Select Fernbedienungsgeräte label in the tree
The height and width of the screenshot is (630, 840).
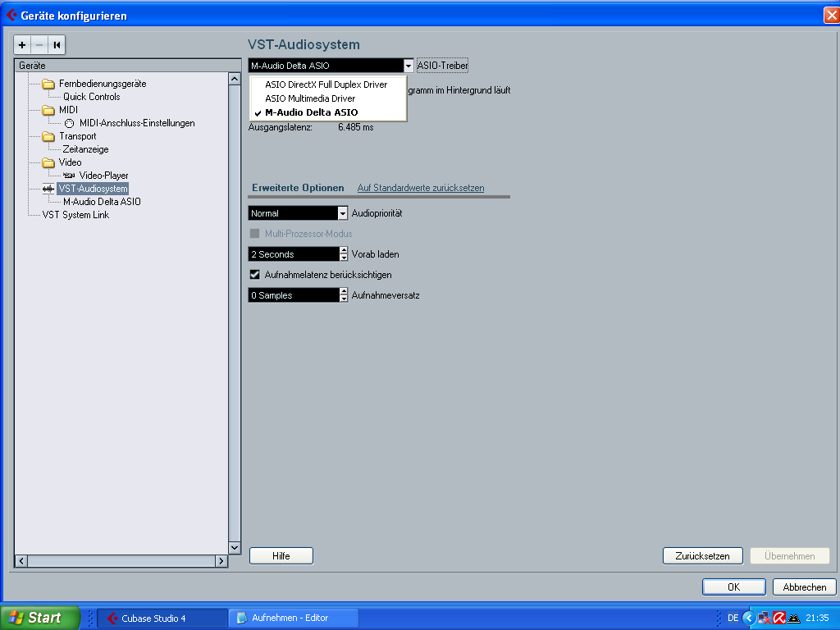pos(103,84)
